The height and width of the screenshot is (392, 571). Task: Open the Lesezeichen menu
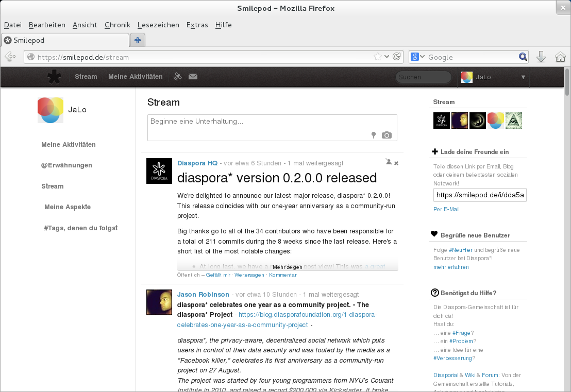[x=158, y=25]
